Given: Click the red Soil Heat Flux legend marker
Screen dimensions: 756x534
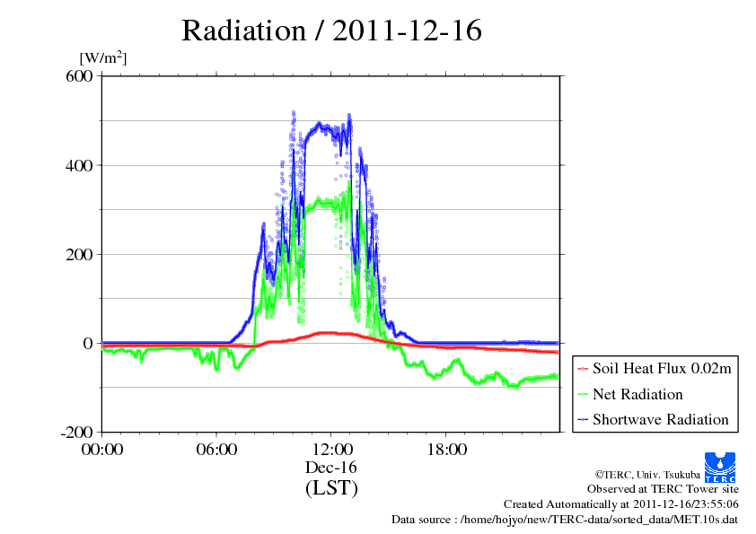Looking at the screenshot, I should 583,369.
